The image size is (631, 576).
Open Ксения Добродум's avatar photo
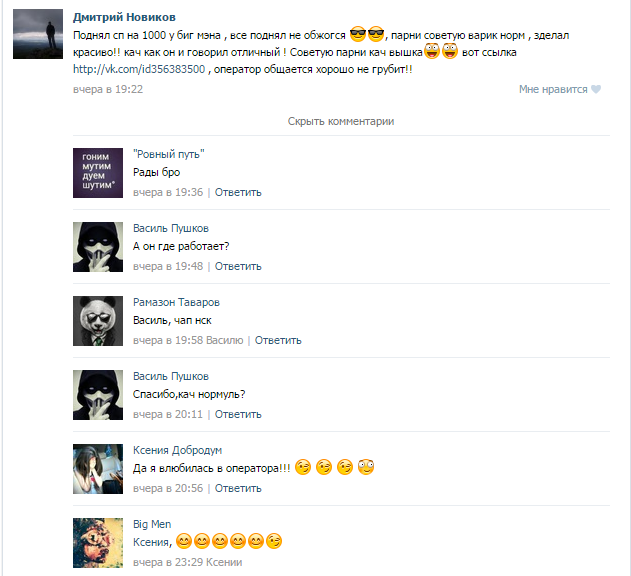click(x=98, y=469)
